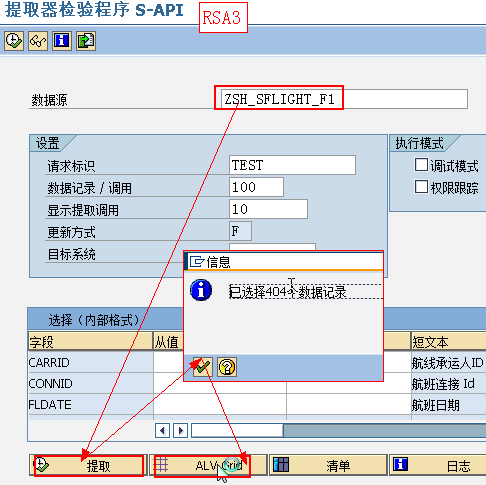Screen dimensions: 486x485
Task: Click the 清单 list button
Action: (328, 465)
